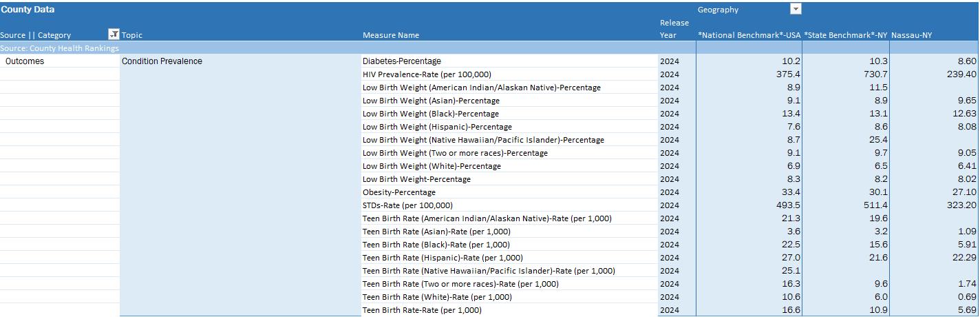Image resolution: width=980 pixels, height=317 pixels.
Task: Select the State Benchmark-NY column header
Action: point(845,35)
